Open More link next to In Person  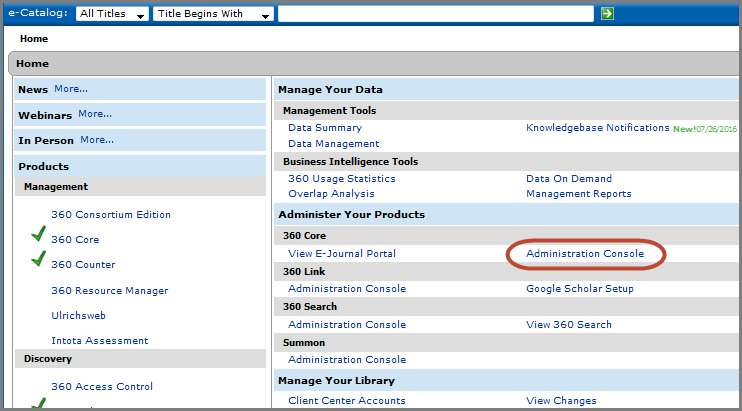point(97,140)
